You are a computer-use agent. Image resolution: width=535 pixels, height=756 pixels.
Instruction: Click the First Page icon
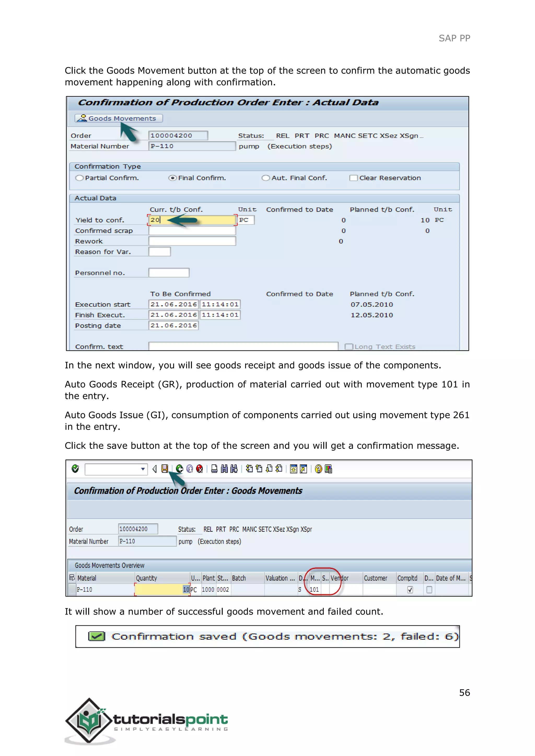tap(249, 469)
